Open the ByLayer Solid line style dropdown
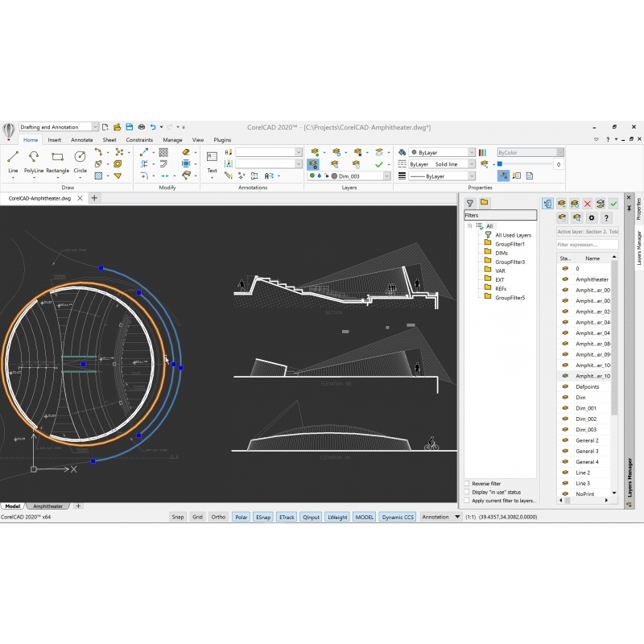 click(472, 164)
